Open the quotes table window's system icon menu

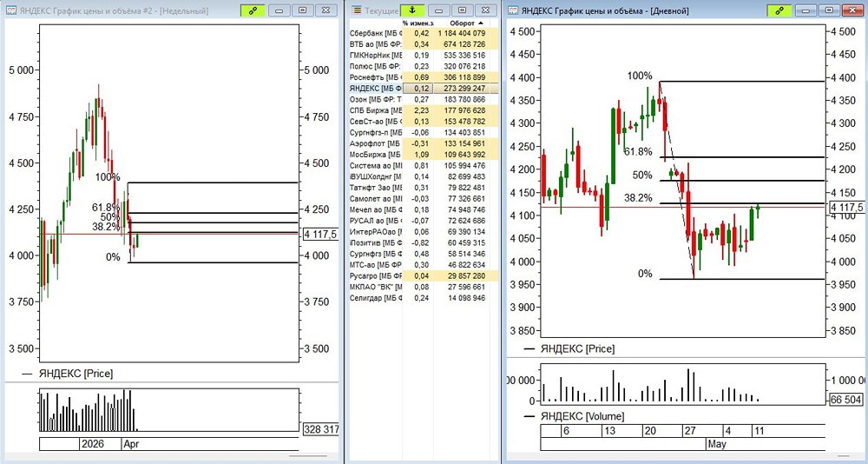357,10
